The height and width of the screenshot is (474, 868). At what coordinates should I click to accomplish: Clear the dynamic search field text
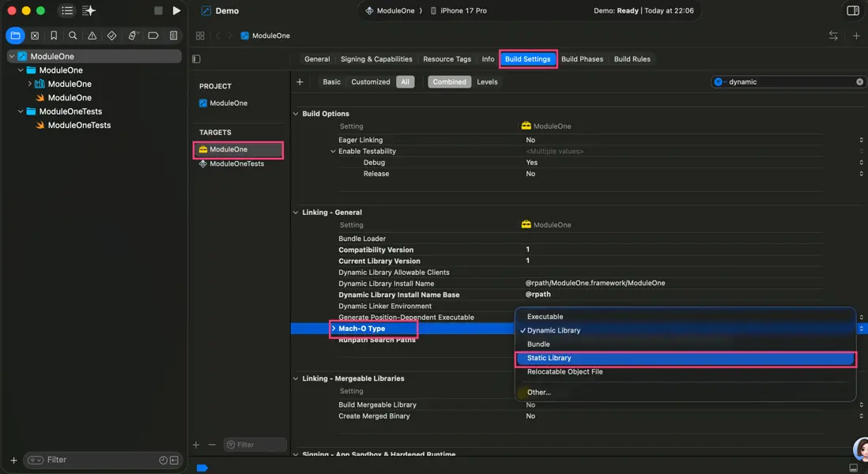(x=859, y=82)
